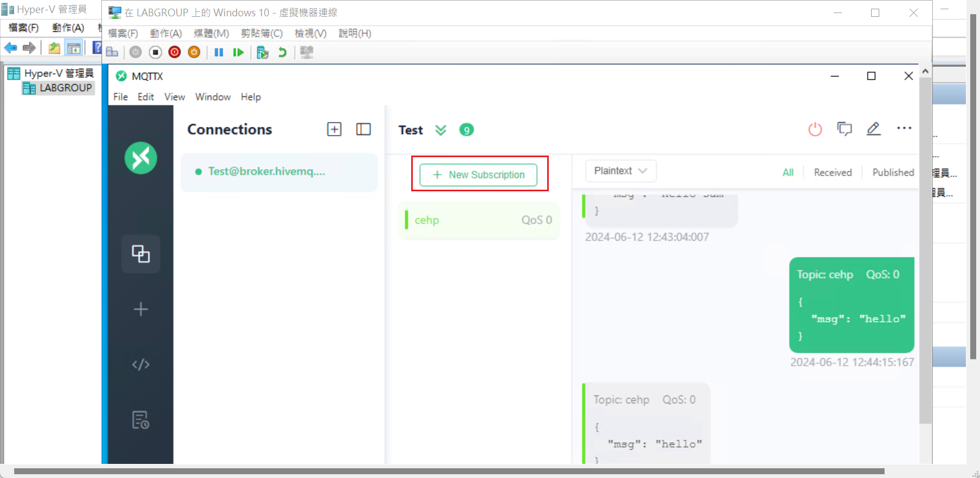The image size is (980, 478).
Task: Open the Log page in the sidebar
Action: (x=141, y=420)
